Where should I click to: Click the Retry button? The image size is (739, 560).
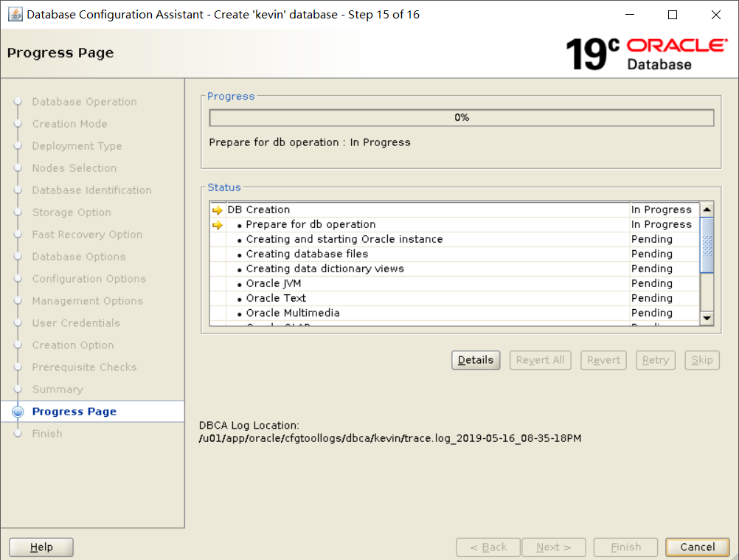[x=655, y=360]
